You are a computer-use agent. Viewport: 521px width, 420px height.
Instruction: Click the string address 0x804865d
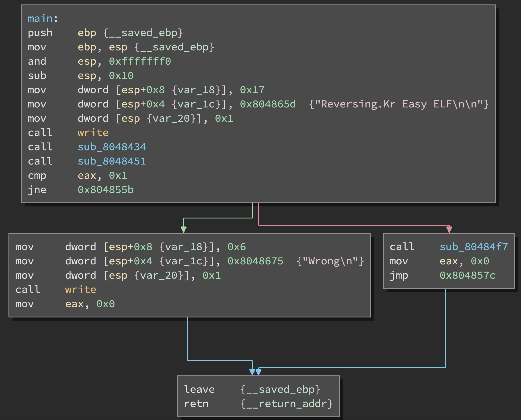(x=267, y=104)
